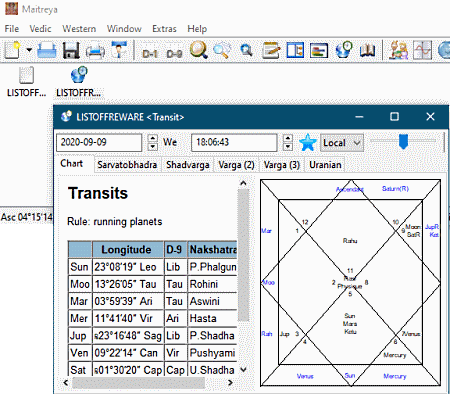This screenshot has height=394, width=450.
Task: Switch to the Sarvatobhadra tab
Action: (127, 165)
